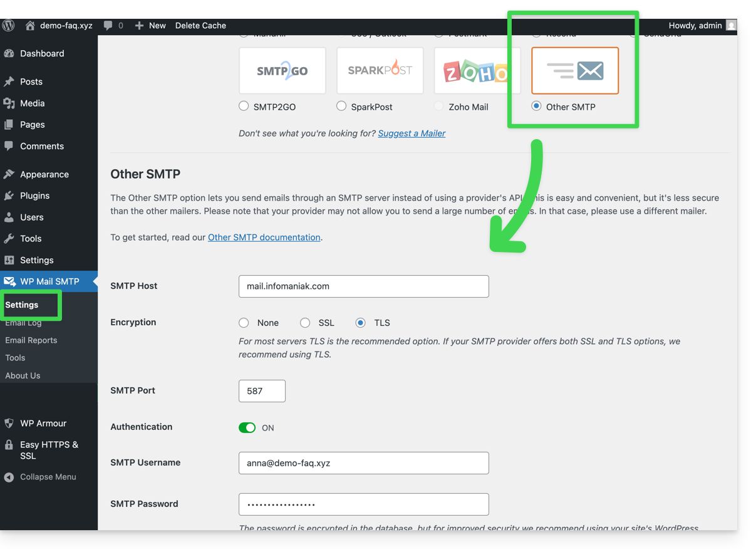Choose the Other SMTP radio button

coord(536,106)
